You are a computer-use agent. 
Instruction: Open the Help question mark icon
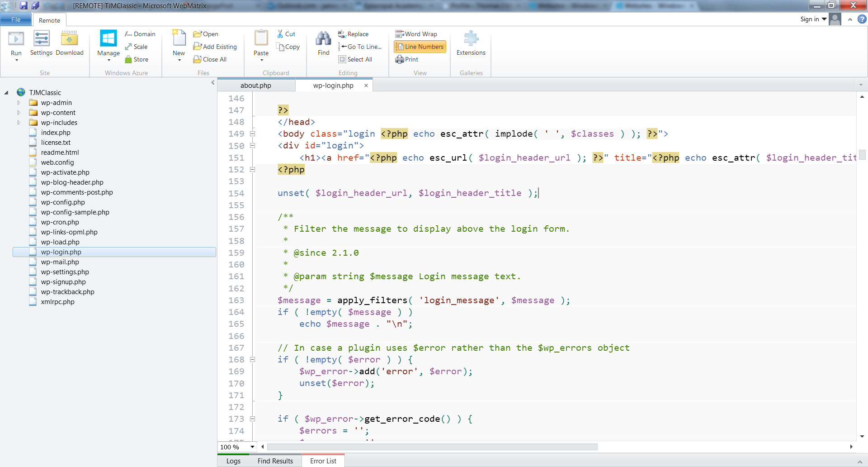[x=862, y=19]
